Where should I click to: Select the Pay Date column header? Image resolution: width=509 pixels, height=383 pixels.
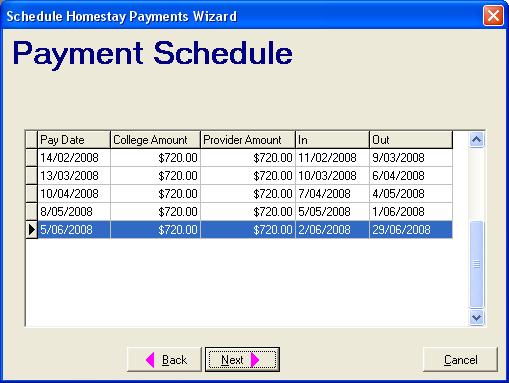click(74, 140)
